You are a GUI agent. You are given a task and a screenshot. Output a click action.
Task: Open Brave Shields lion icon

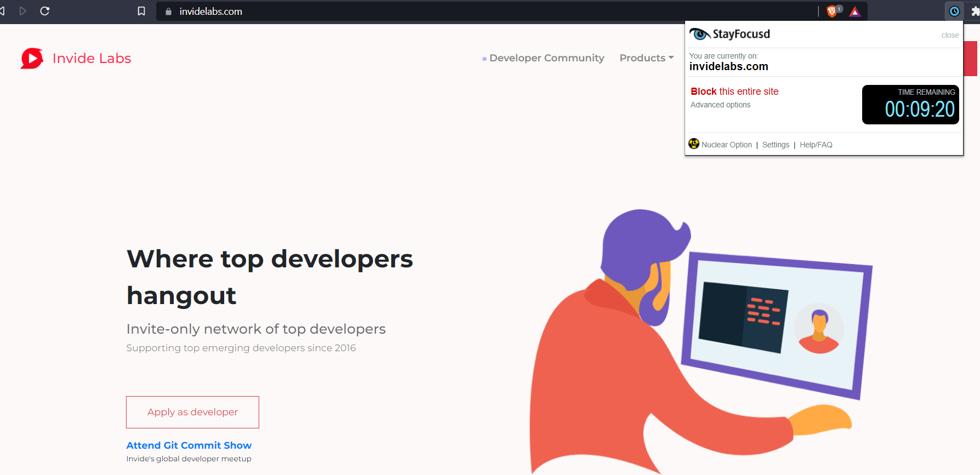pos(831,12)
